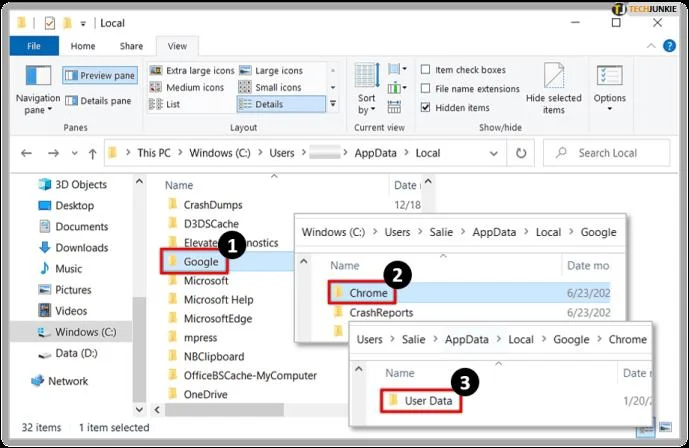Select Music in navigation pane
The width and height of the screenshot is (689, 448).
(x=60, y=269)
